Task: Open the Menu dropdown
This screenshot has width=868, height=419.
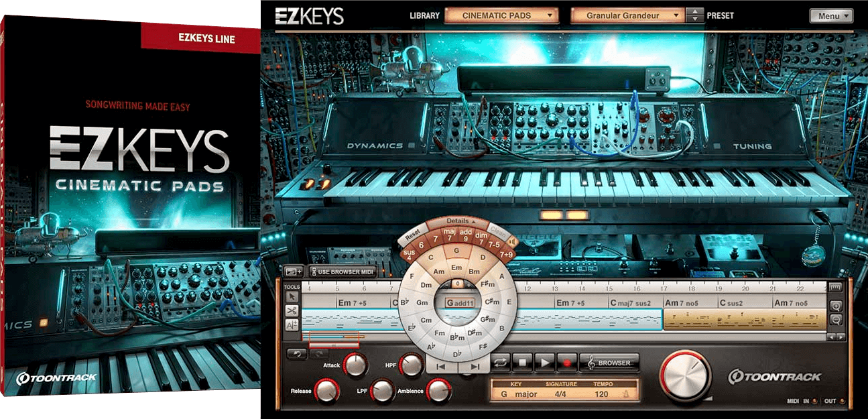Action: pyautogui.click(x=831, y=15)
